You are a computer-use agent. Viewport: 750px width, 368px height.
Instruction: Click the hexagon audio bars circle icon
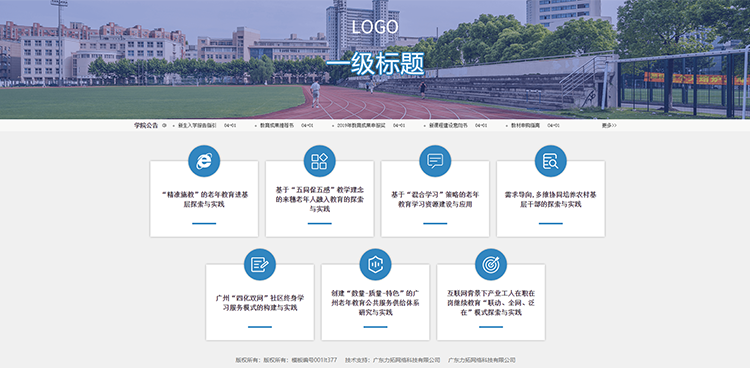pyautogui.click(x=375, y=264)
